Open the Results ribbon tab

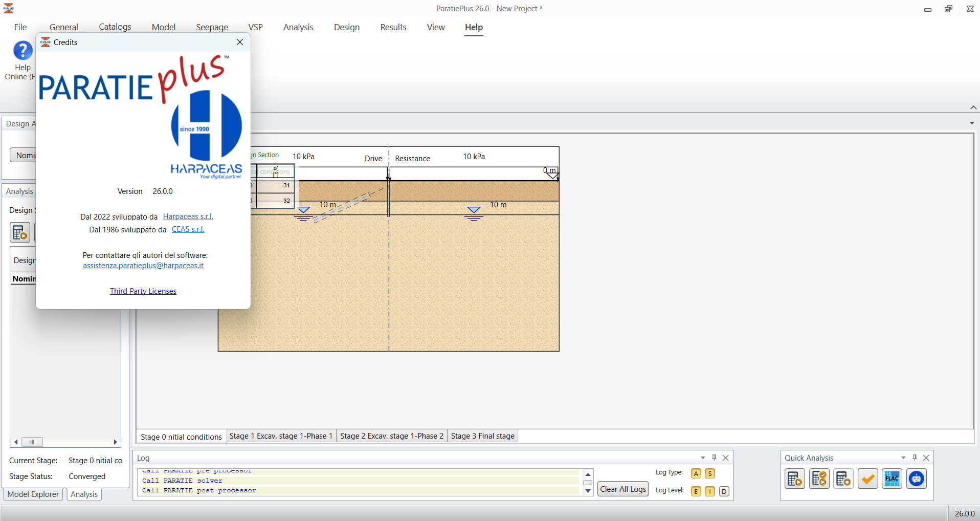[x=393, y=27]
